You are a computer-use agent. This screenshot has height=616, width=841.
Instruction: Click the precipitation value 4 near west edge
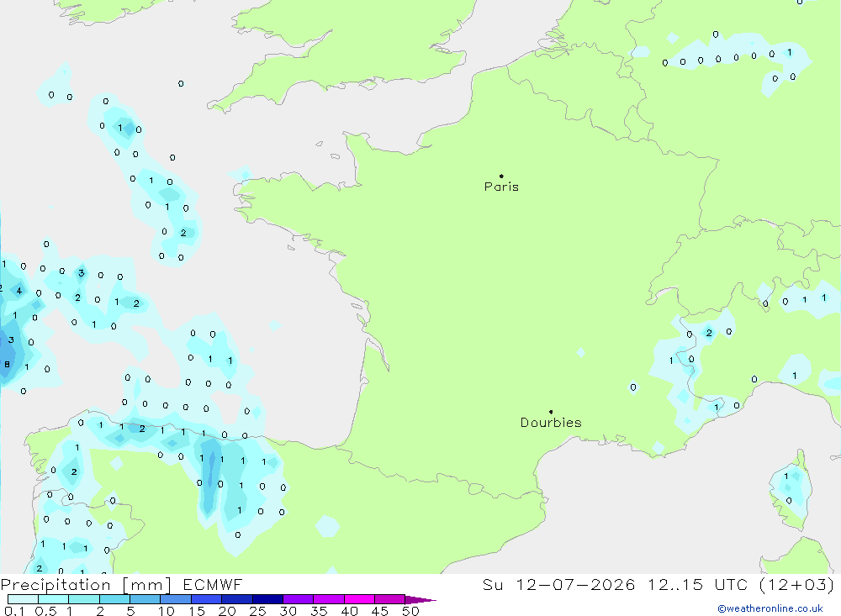click(x=19, y=291)
